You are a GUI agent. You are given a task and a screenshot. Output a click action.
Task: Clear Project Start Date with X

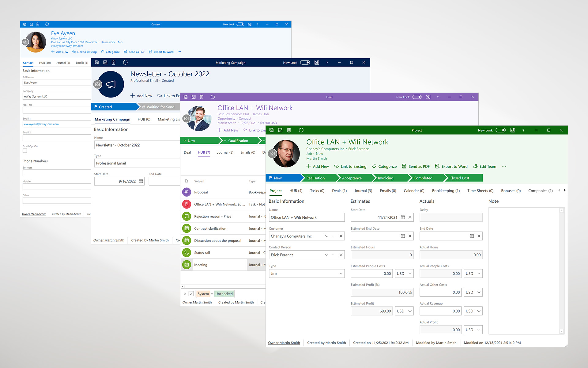pos(410,217)
